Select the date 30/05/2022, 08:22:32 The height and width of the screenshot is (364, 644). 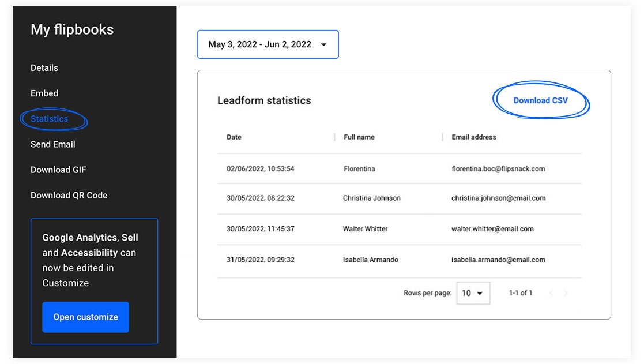pyautogui.click(x=261, y=198)
